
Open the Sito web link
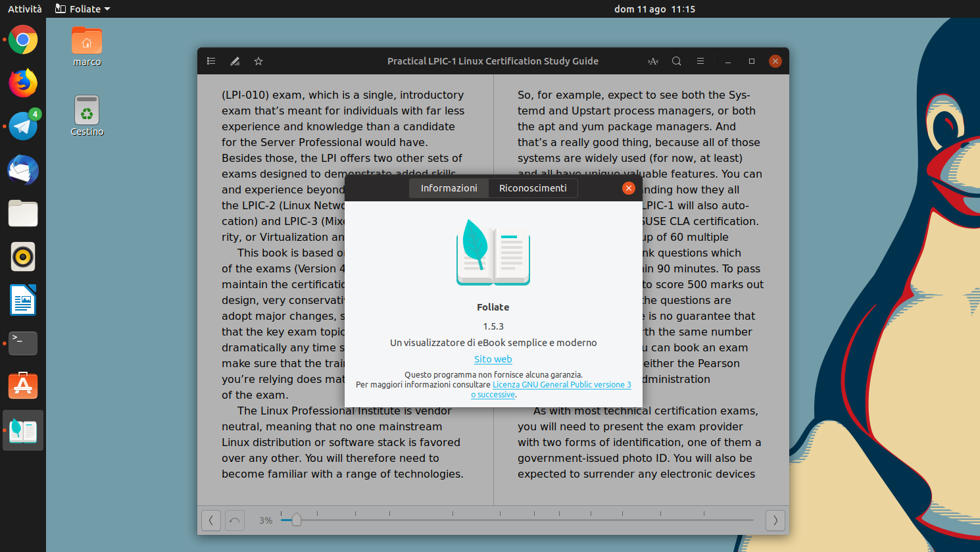tap(493, 359)
